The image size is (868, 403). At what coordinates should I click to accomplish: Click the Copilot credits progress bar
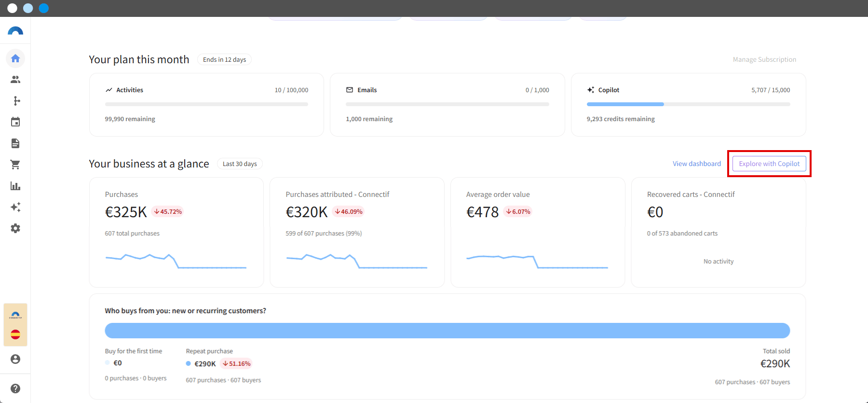(688, 104)
